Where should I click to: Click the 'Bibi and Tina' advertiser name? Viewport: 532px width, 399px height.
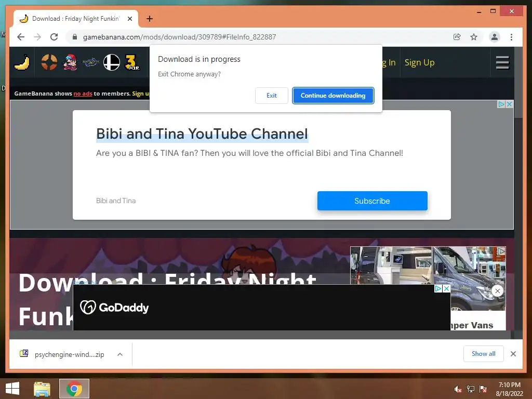pos(116,201)
